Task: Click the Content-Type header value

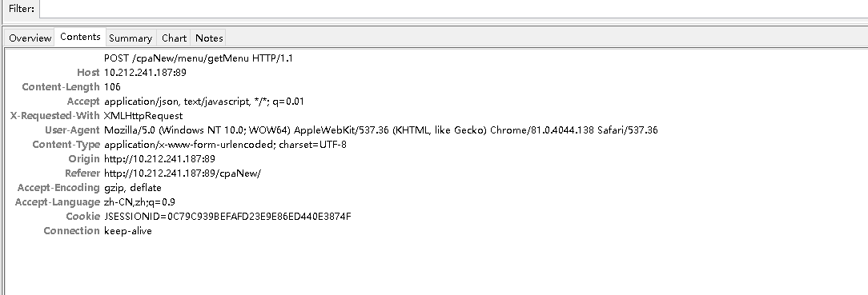Action: pyautogui.click(x=225, y=144)
